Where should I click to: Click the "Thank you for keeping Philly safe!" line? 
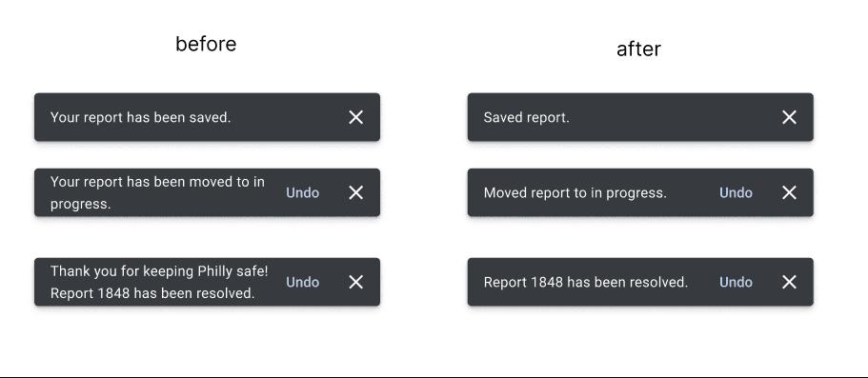click(x=159, y=271)
